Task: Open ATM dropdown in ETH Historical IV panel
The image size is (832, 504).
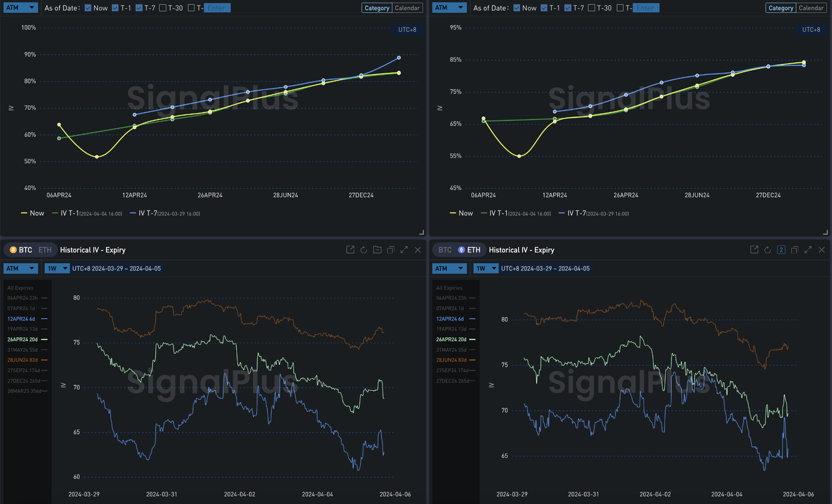Action: (450, 268)
